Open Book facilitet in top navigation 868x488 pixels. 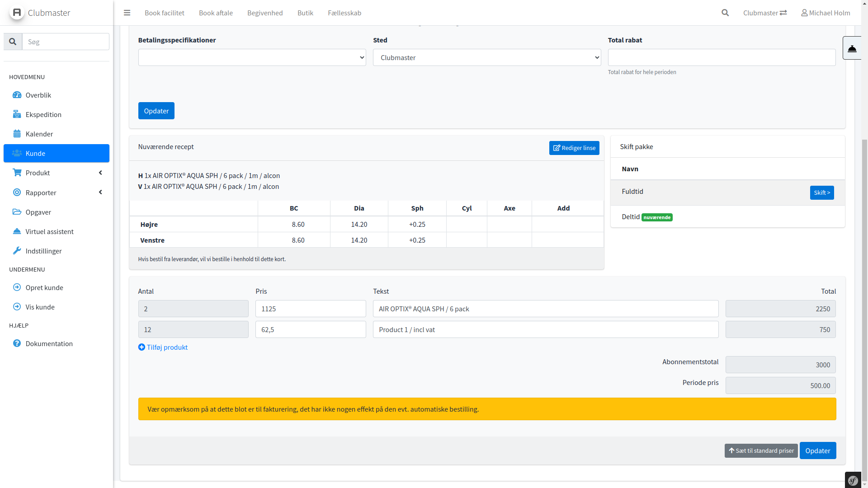pyautogui.click(x=165, y=13)
